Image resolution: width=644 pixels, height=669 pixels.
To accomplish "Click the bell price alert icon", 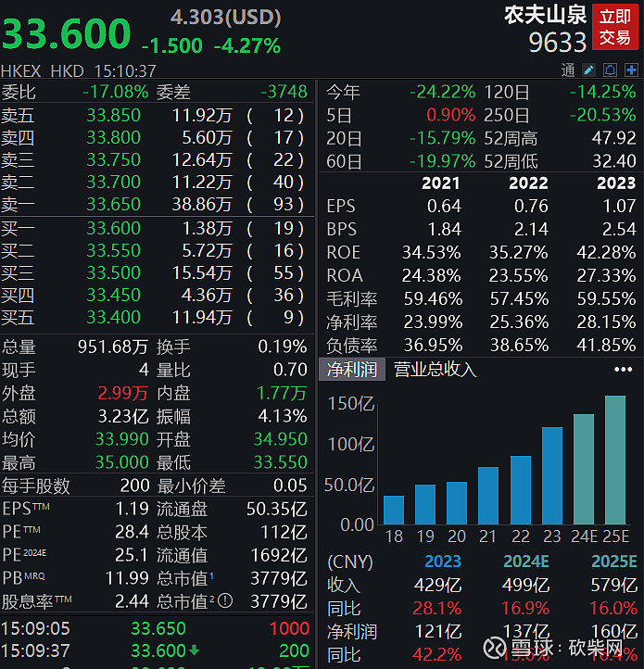I will click(x=610, y=70).
